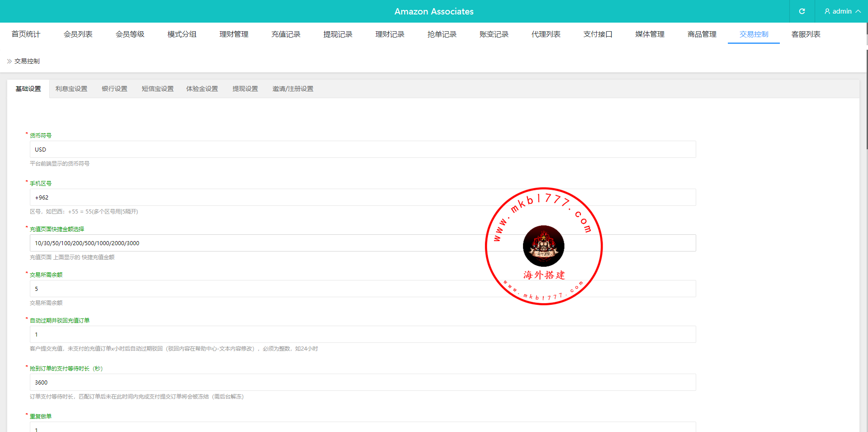Image resolution: width=868 pixels, height=432 pixels.
Task: Open 理财管理 in the navigation bar
Action: click(x=234, y=34)
